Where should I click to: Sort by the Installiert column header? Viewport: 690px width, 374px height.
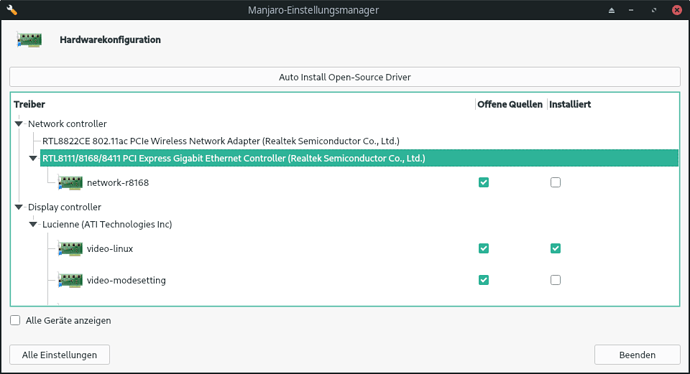[570, 104]
